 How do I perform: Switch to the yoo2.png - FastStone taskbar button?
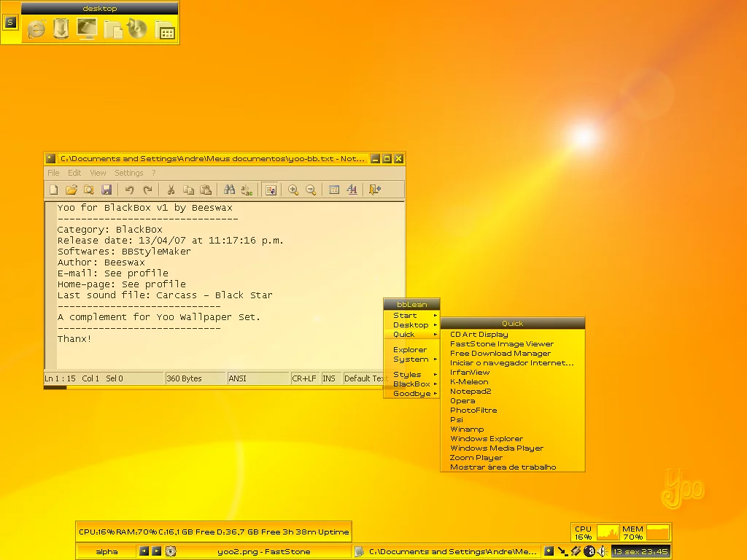click(x=263, y=551)
